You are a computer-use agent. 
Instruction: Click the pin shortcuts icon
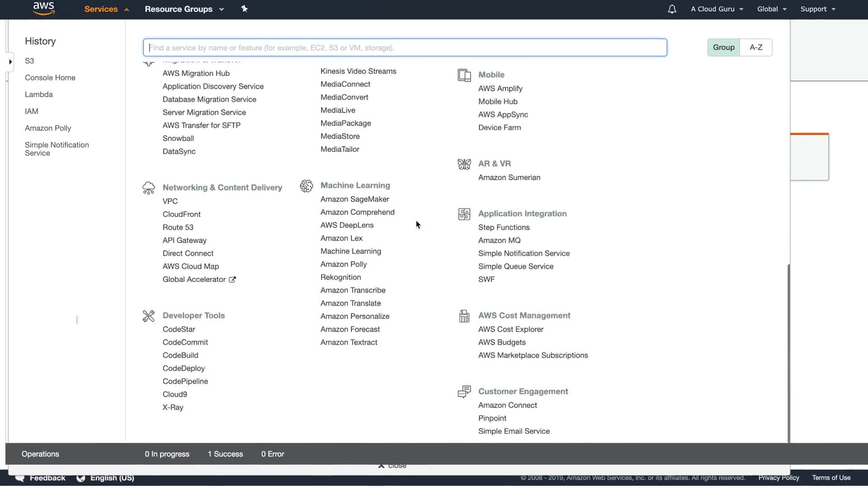(x=244, y=9)
